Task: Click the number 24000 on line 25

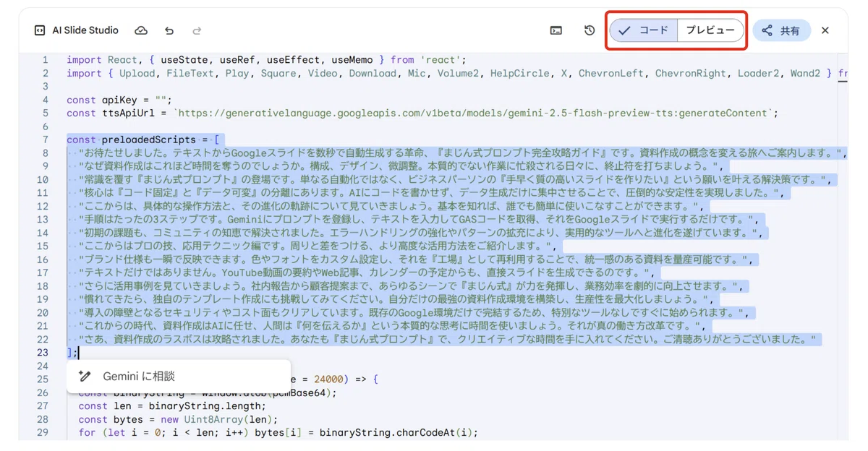Action: (x=328, y=379)
